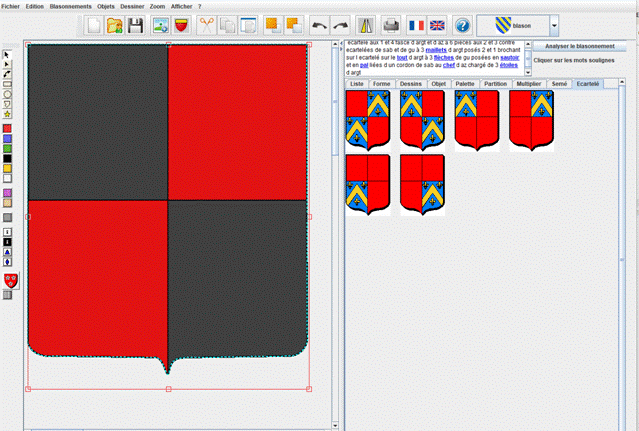
Task: Open a file with the folder icon
Action: (x=115, y=25)
